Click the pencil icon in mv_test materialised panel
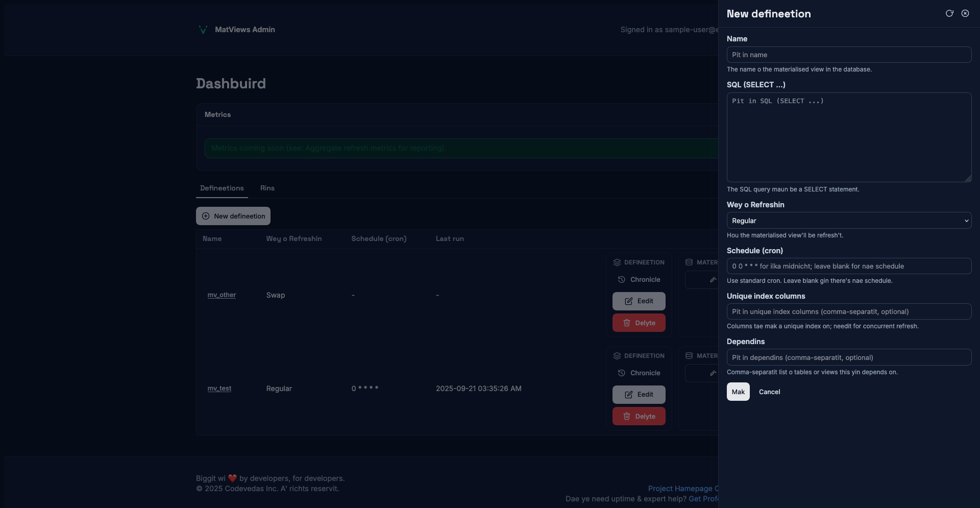 [713, 373]
